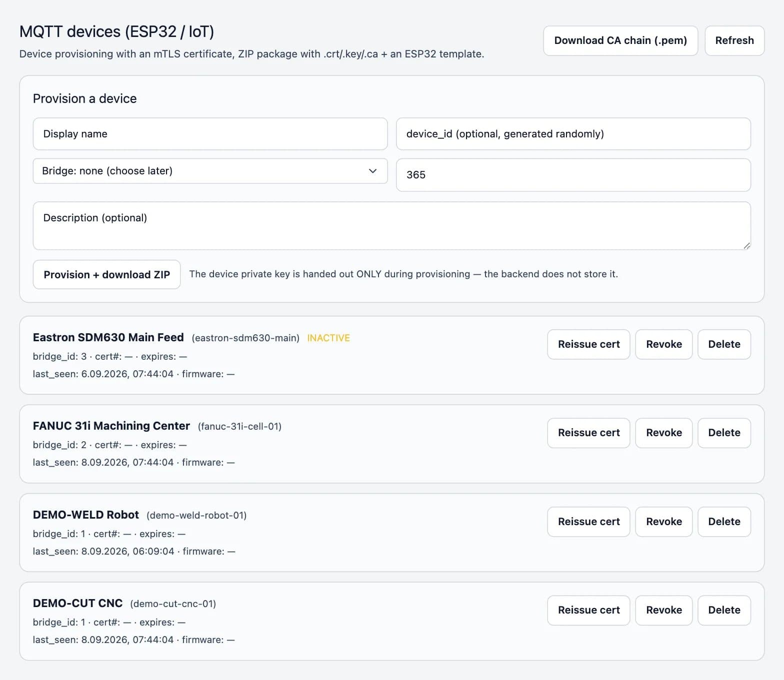Grab the Description textarea resize handle
This screenshot has width=784, height=680.
coord(746,245)
